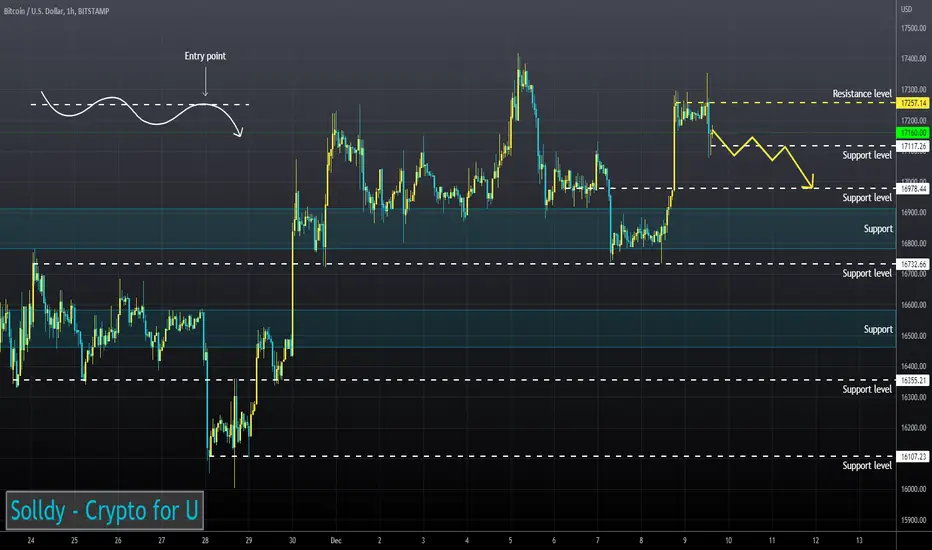Select the Support label in lower teal zone
This screenshot has height=550, width=932.
tap(878, 329)
